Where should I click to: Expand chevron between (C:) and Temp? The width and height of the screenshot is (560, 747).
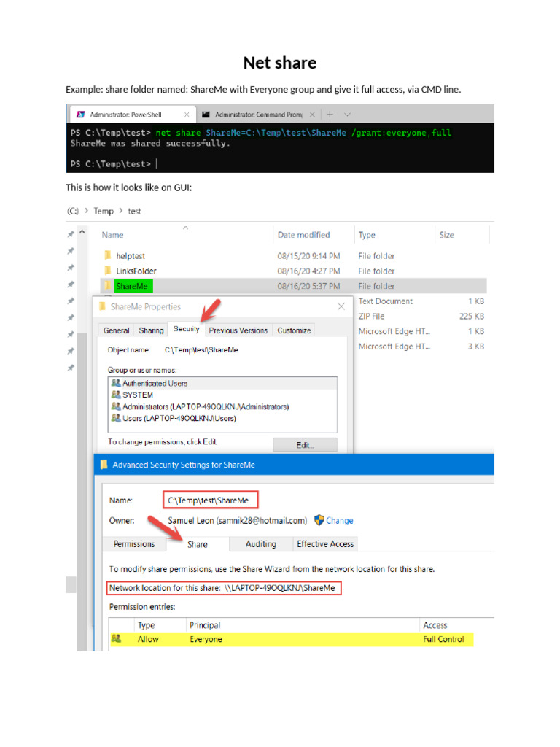pos(87,210)
